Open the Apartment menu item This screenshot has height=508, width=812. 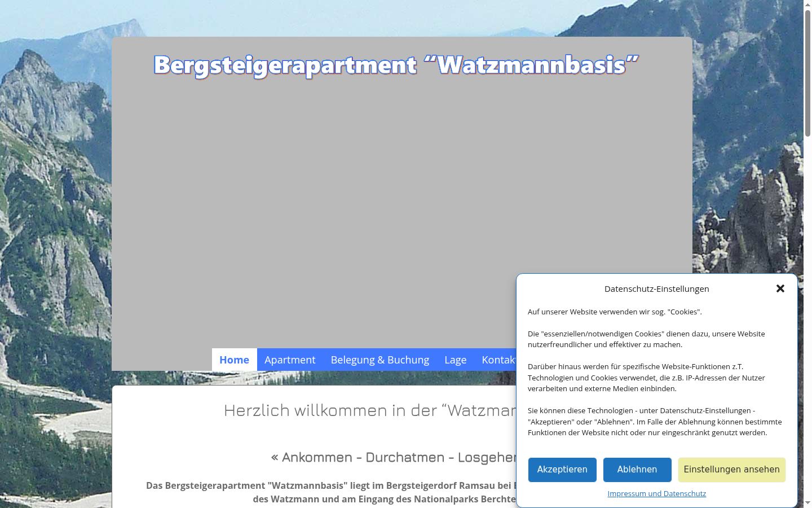pos(290,360)
